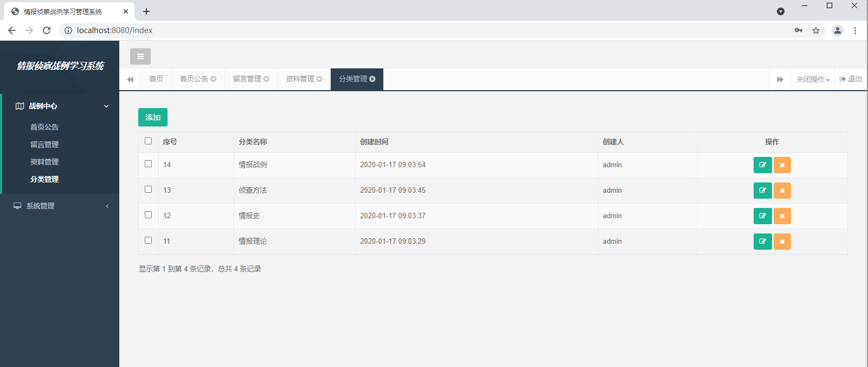Viewport: 868px width, 367px height.
Task: Click the tab search dropdown circle icon
Action: [781, 11]
